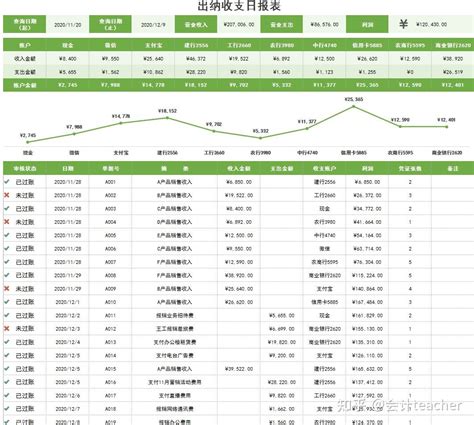Select the chart axis label 中行4740
The height and width of the screenshot is (425, 474).
307,153
